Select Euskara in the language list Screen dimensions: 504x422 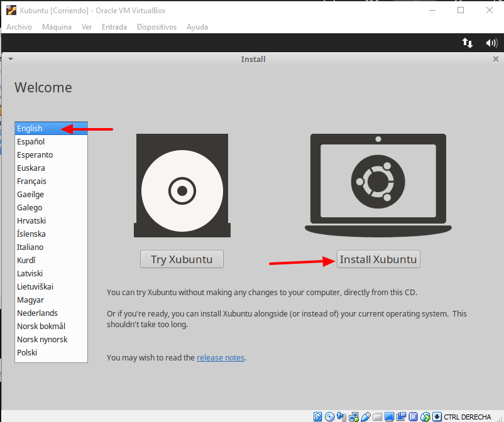click(x=51, y=168)
